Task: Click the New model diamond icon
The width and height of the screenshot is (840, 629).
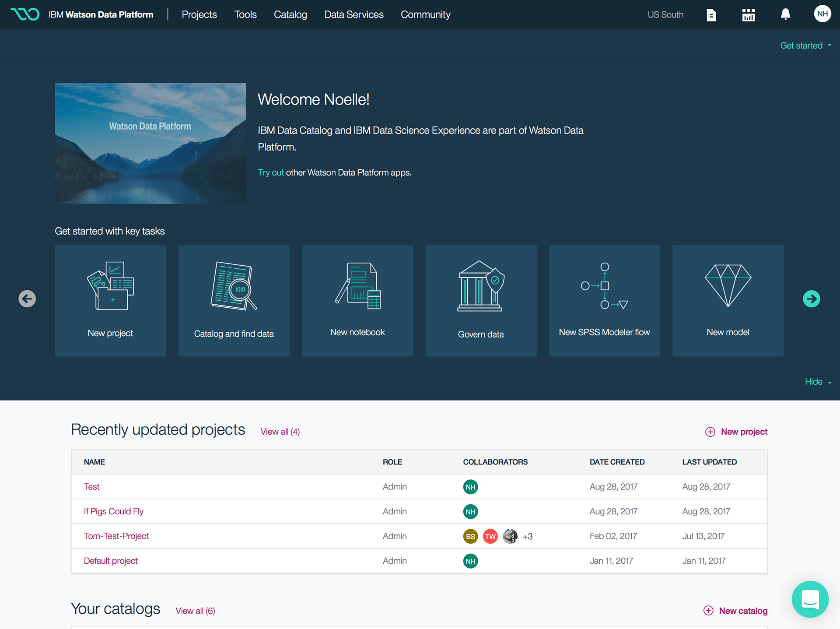Action: point(728,285)
